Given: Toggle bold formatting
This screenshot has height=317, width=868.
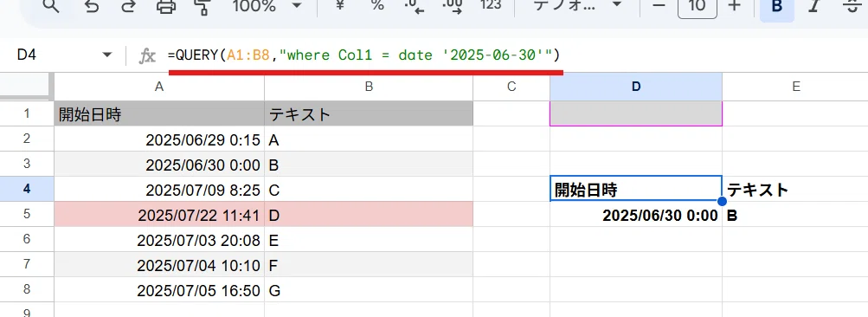Looking at the screenshot, I should click(x=777, y=7).
